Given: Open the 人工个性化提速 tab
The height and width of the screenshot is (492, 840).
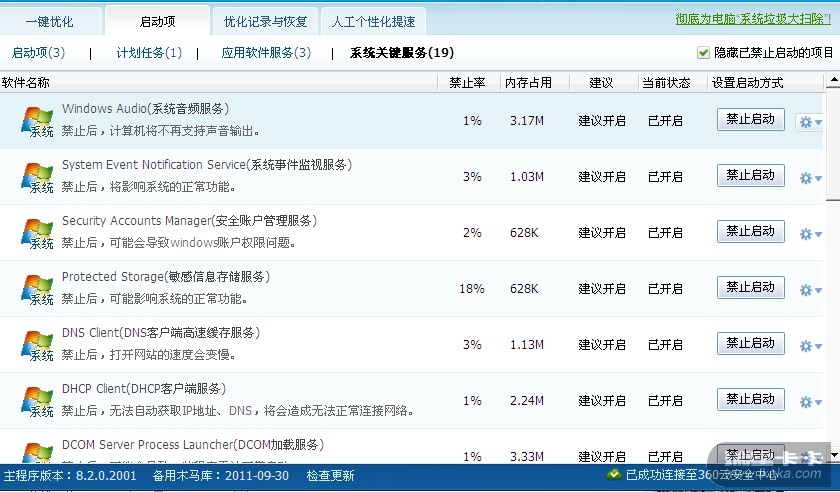Looking at the screenshot, I should 373,21.
